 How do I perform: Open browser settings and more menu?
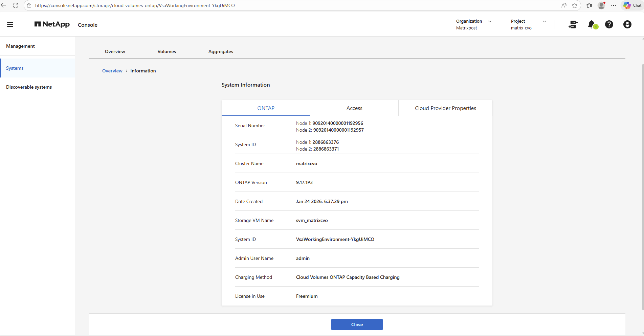tap(614, 5)
